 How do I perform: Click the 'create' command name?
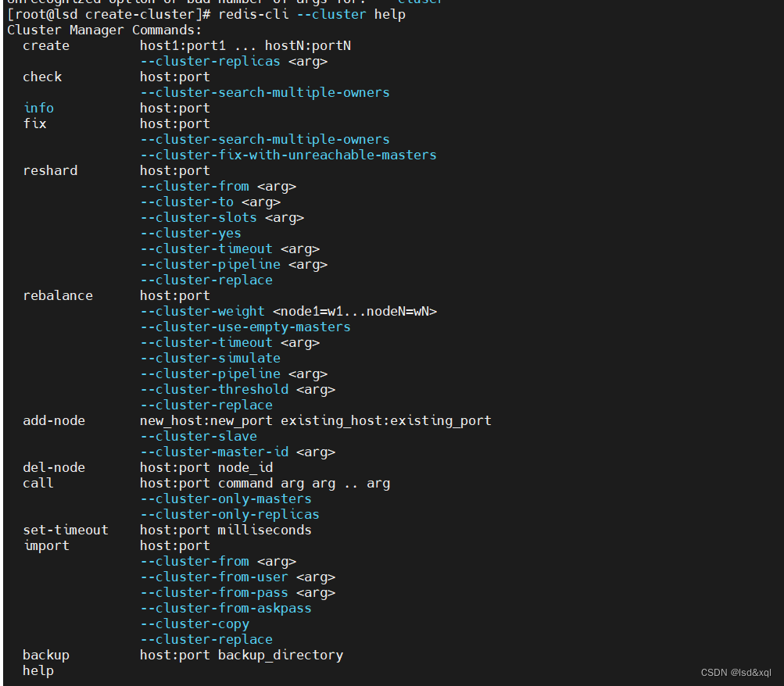tap(46, 45)
